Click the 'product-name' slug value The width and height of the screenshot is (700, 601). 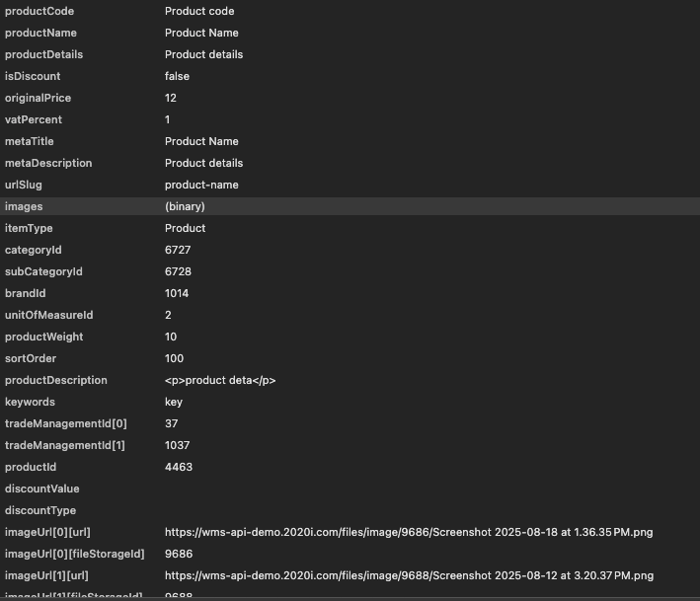[x=201, y=185]
